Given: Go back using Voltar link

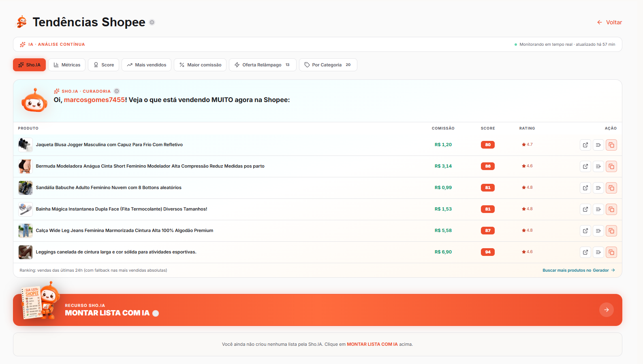Looking at the screenshot, I should click(609, 22).
